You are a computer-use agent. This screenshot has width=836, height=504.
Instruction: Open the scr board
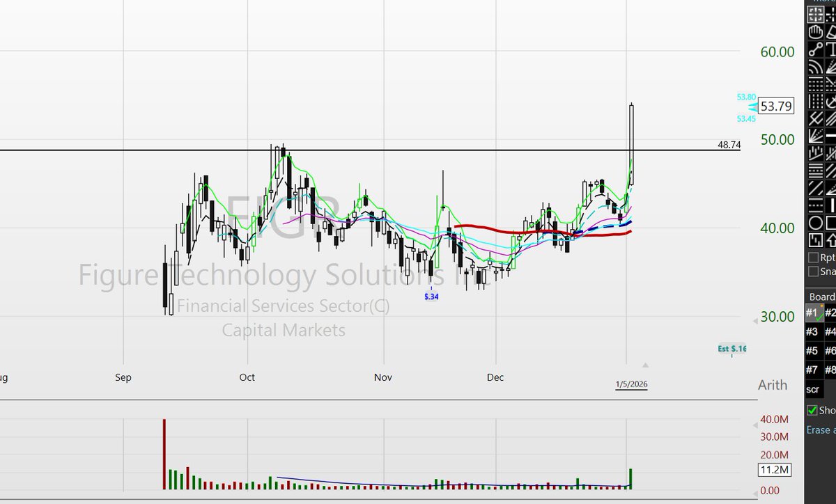tap(814, 389)
